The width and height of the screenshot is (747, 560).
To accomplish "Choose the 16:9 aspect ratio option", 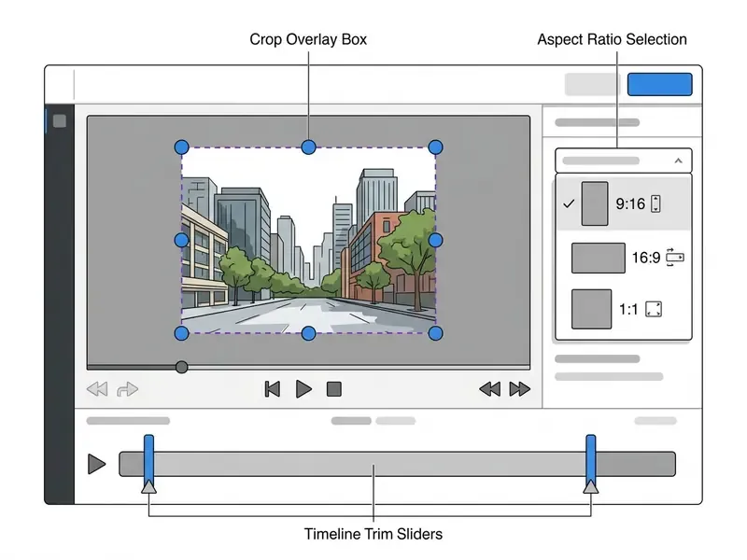I will [624, 258].
